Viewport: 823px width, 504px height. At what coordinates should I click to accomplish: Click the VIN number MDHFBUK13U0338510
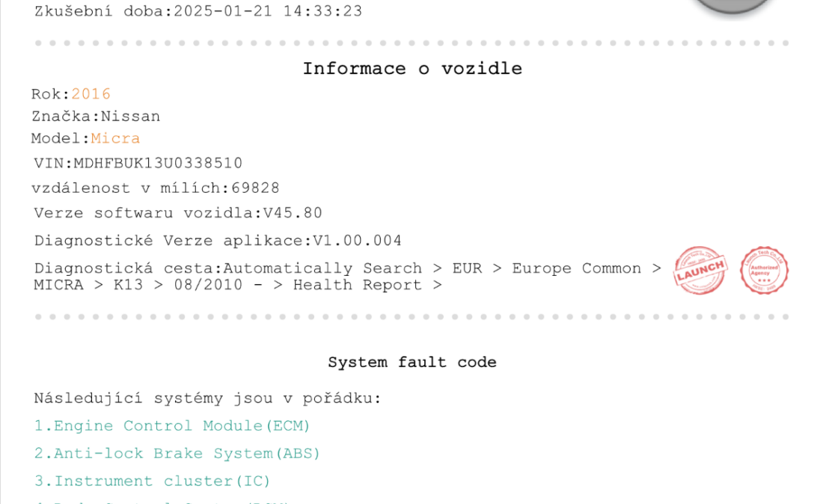click(158, 163)
